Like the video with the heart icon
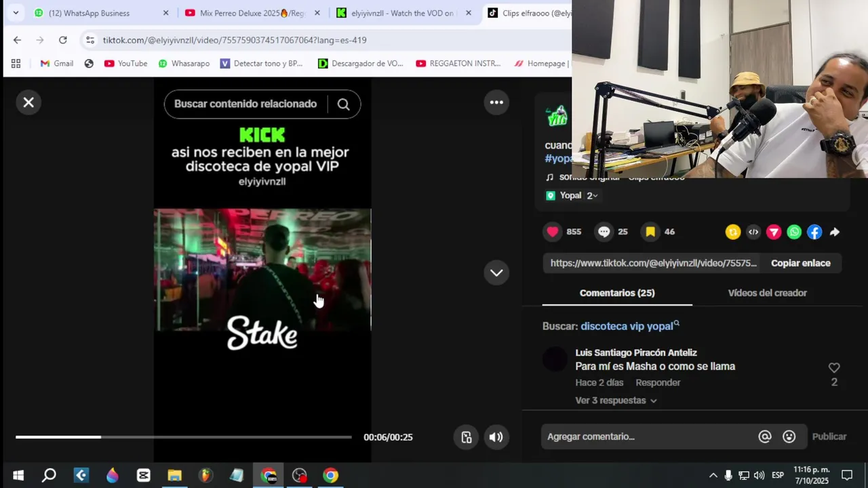The image size is (868, 488). [553, 232]
